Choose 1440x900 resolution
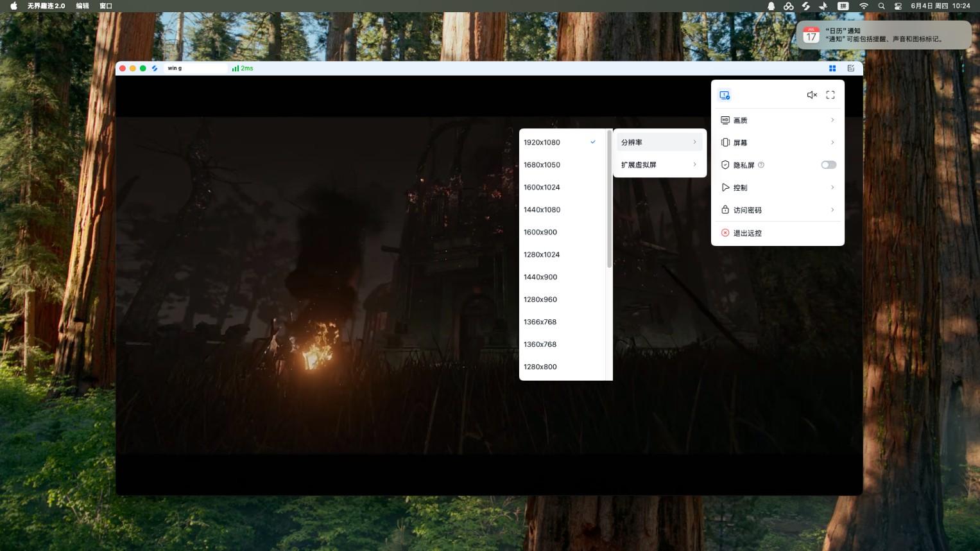The width and height of the screenshot is (980, 551). [562, 277]
